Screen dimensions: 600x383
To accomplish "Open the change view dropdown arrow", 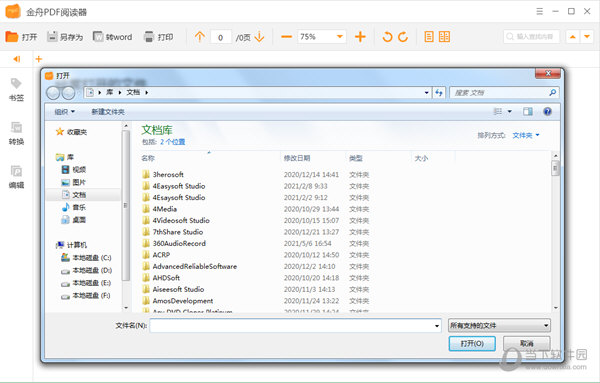I will pyautogui.click(x=510, y=112).
